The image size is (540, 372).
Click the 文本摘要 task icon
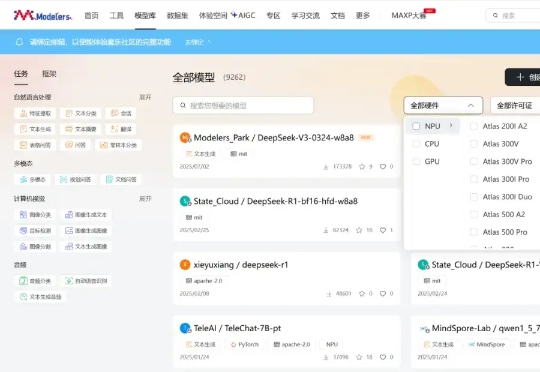point(69,129)
